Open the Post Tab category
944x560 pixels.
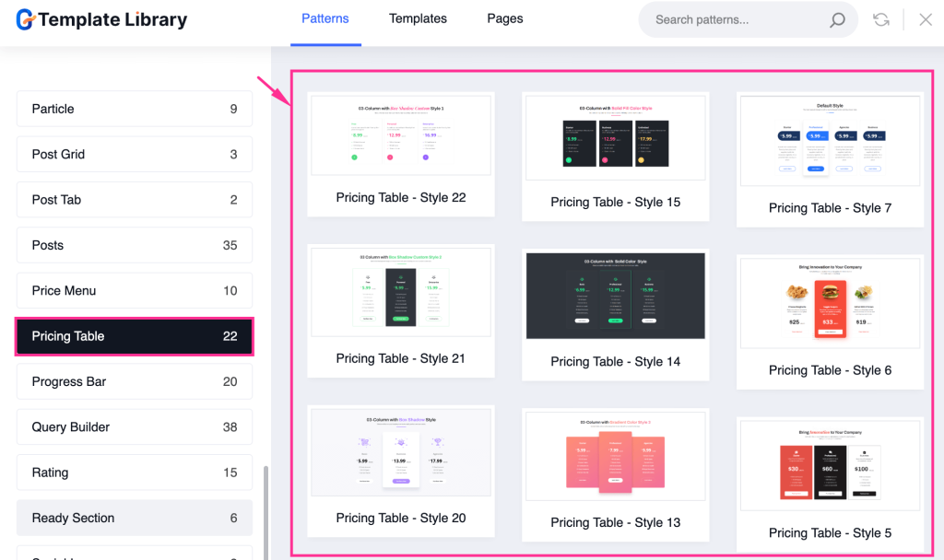pos(135,200)
